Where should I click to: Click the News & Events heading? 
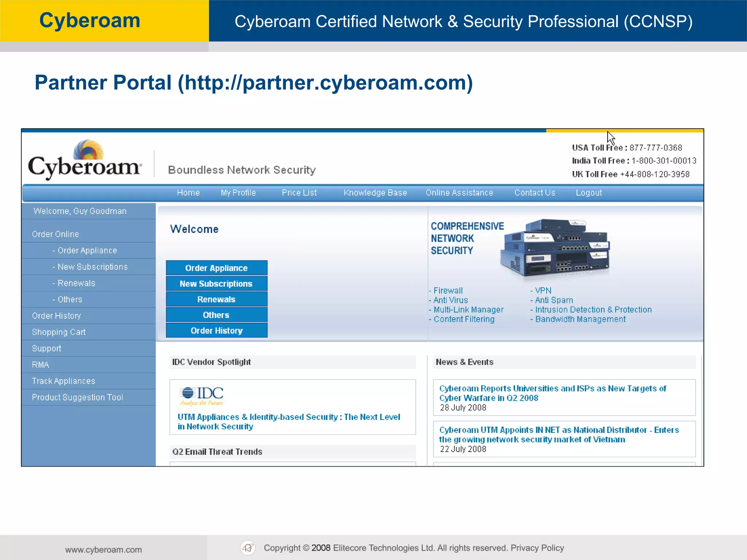465,362
